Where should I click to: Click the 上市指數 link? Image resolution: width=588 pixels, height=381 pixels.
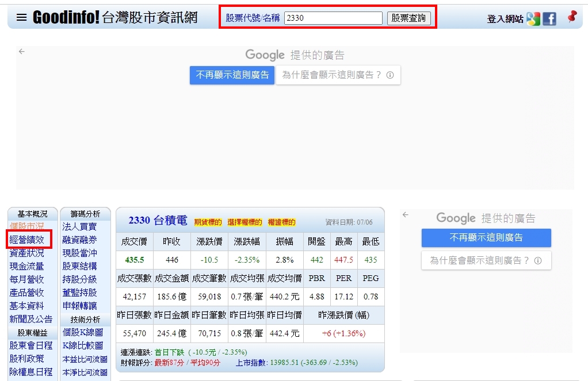251,363
